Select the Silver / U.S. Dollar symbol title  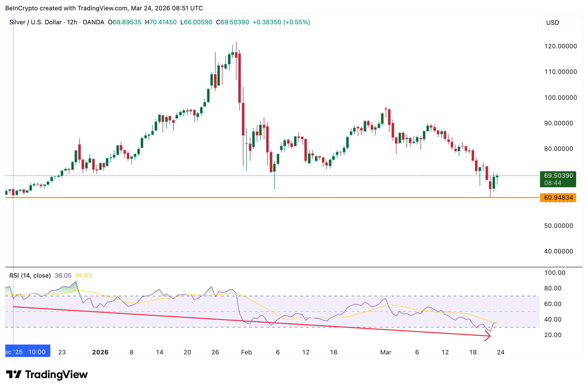[35, 22]
